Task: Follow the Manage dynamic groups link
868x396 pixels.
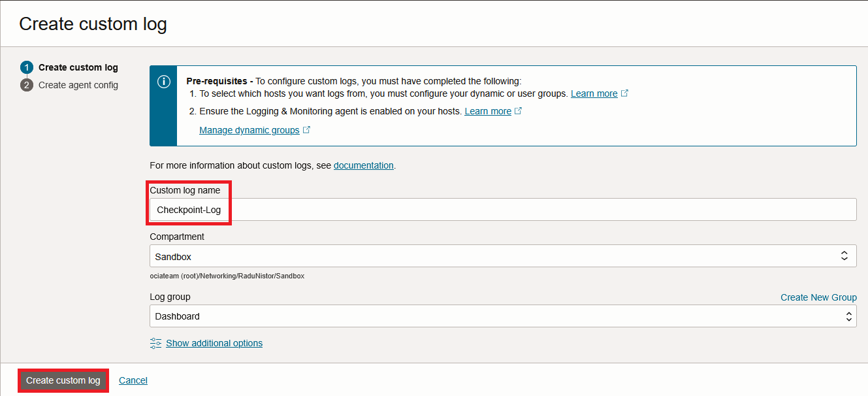Action: click(249, 130)
